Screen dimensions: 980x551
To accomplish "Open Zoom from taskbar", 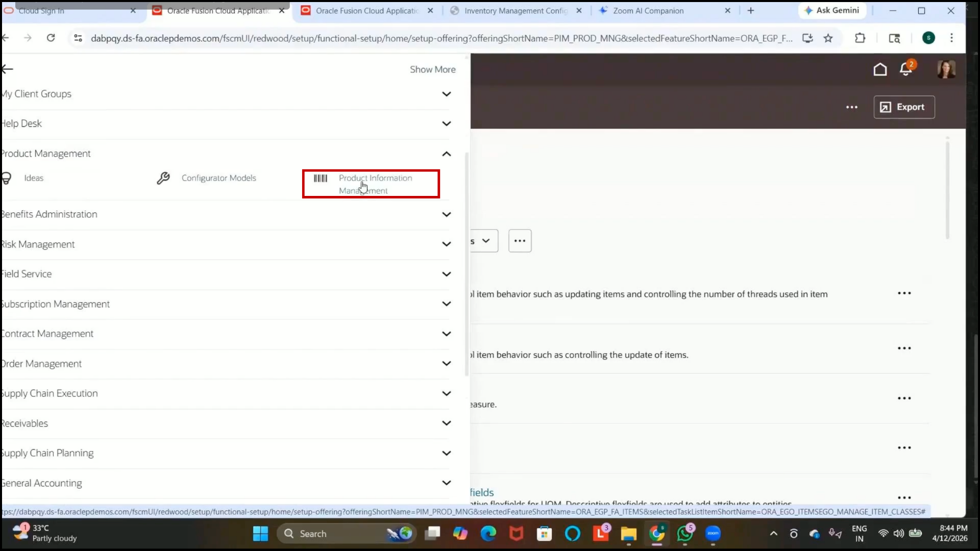I will (713, 534).
